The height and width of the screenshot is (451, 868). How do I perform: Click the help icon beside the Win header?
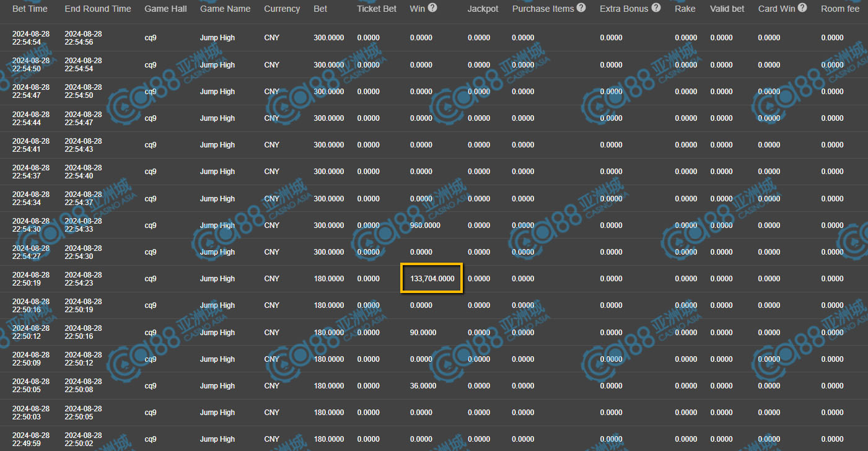432,8
